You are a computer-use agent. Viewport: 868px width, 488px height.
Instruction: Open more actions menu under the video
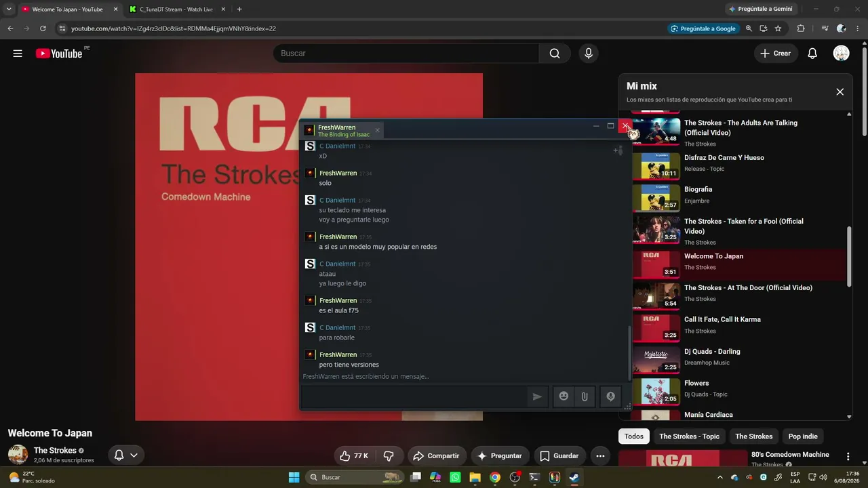[600, 456]
